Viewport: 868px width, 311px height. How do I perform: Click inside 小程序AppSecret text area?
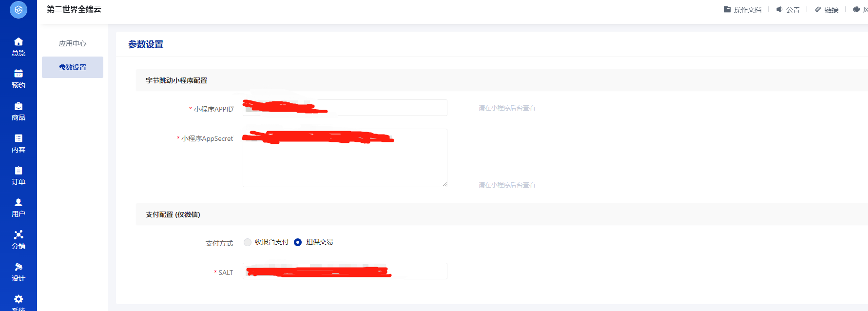click(345, 158)
